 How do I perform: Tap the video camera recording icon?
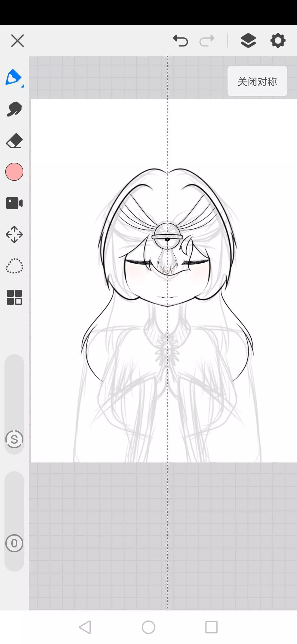(x=14, y=203)
